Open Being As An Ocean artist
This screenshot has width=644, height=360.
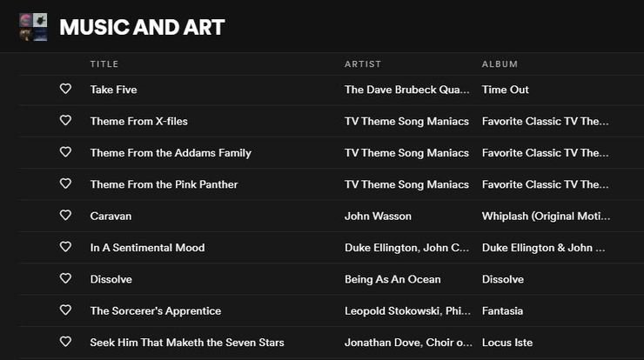(x=392, y=279)
